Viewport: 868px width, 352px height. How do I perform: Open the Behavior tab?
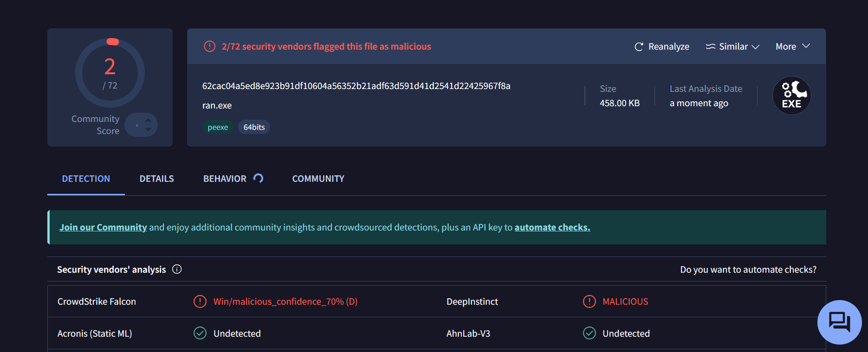[225, 179]
